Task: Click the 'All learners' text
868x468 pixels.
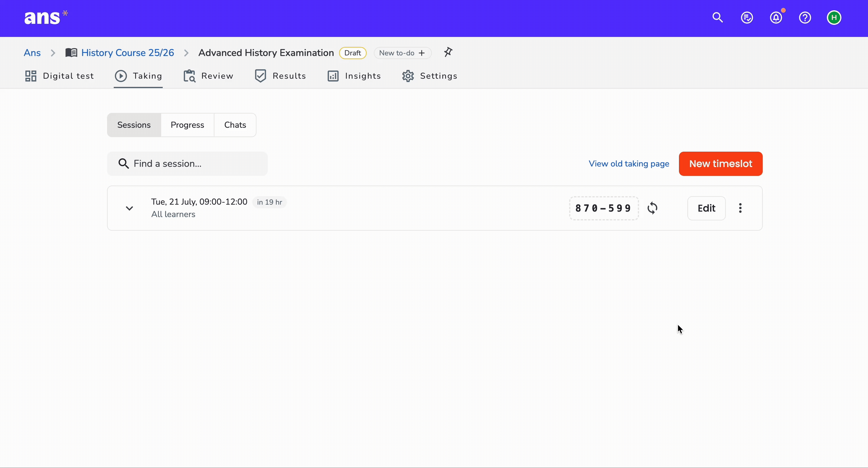Action: [x=173, y=214]
